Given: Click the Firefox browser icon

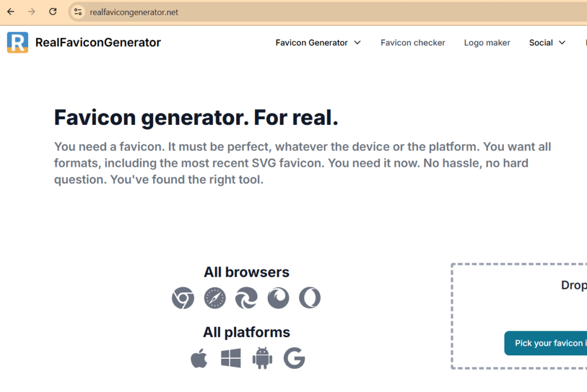Looking at the screenshot, I should (x=278, y=298).
